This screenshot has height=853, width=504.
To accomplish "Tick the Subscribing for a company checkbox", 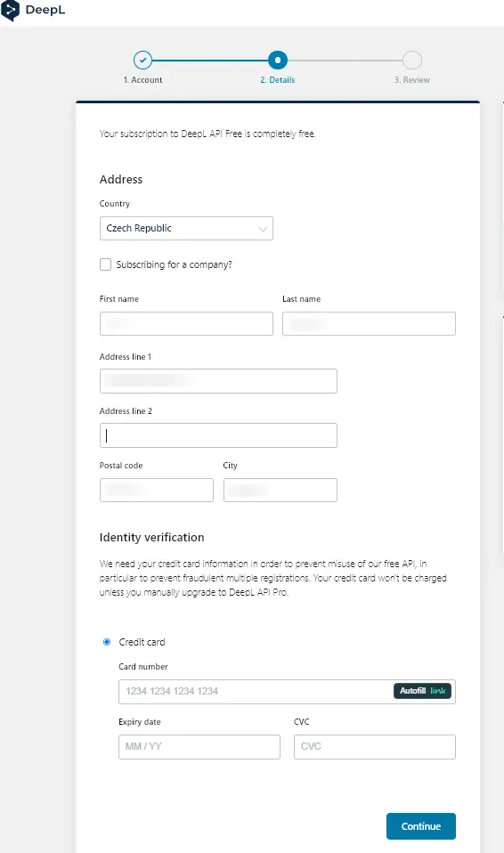I will tap(106, 264).
